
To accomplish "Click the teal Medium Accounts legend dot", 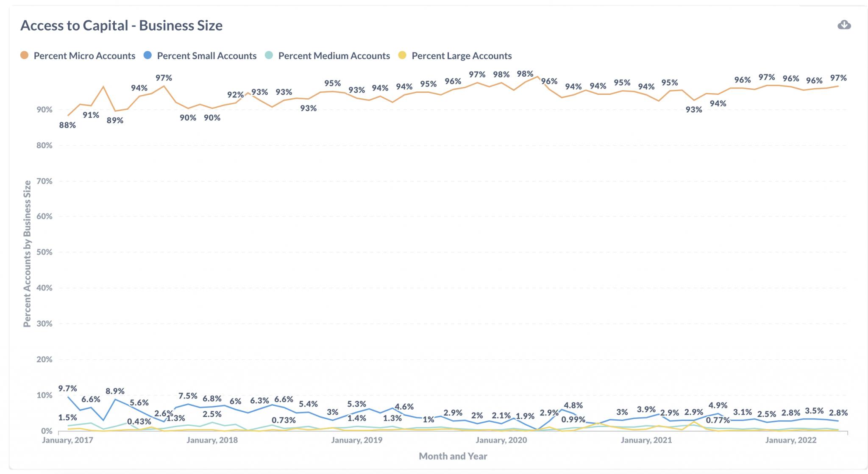I will (269, 55).
